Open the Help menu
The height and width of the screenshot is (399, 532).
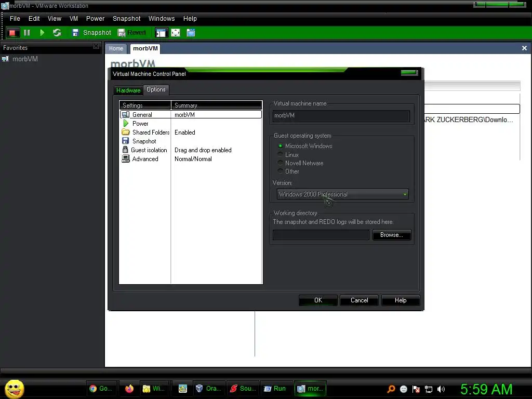(x=190, y=19)
